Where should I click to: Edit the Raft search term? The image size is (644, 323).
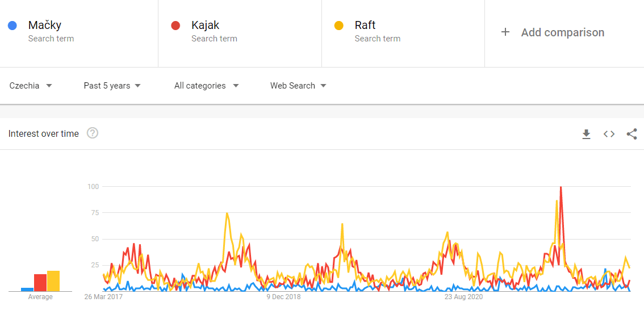tap(365, 26)
